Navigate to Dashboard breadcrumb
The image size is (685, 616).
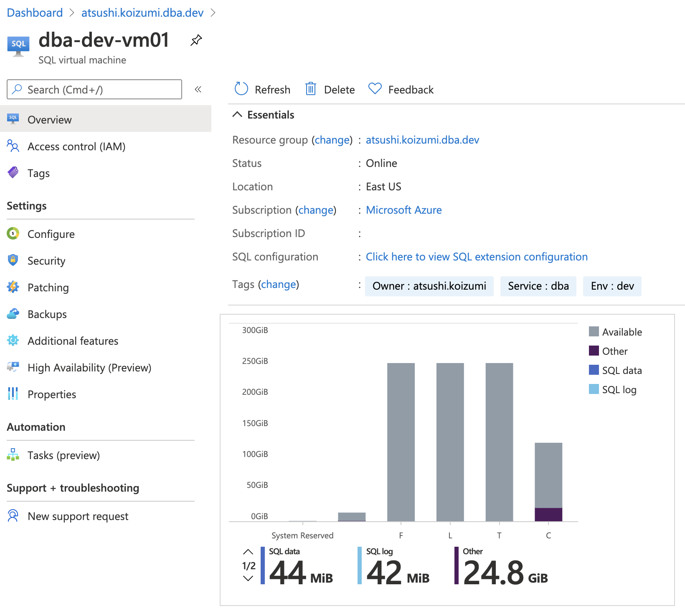point(35,13)
